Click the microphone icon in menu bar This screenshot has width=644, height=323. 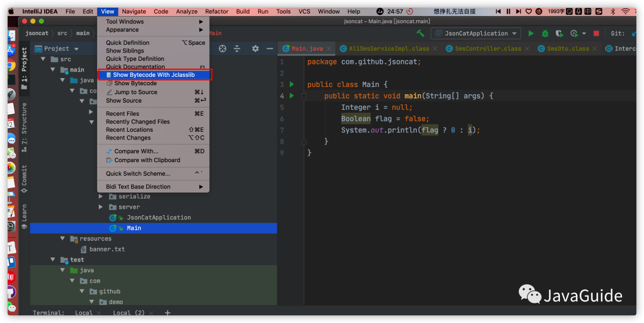(578, 11)
